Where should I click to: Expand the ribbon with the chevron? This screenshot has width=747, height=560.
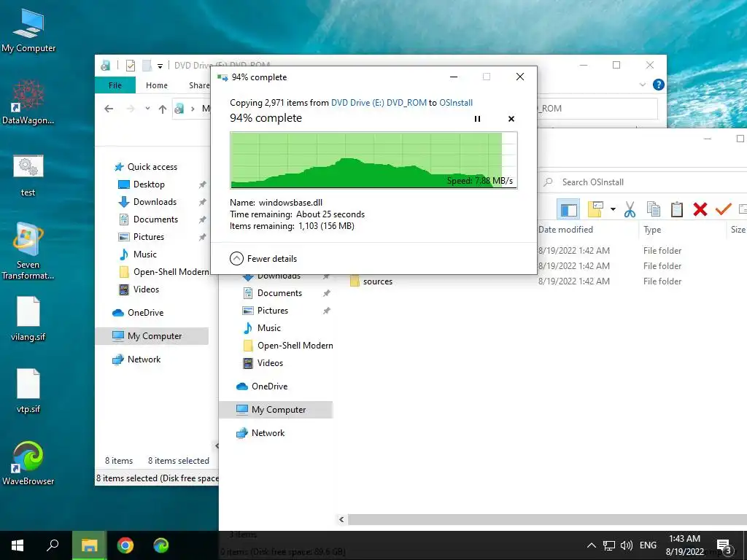coord(643,85)
